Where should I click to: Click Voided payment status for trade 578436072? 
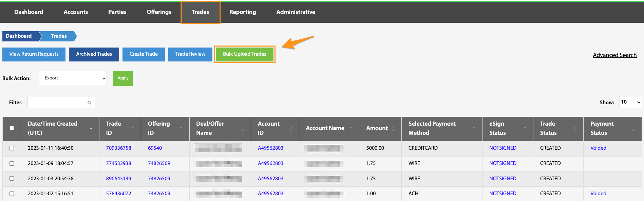tap(598, 194)
